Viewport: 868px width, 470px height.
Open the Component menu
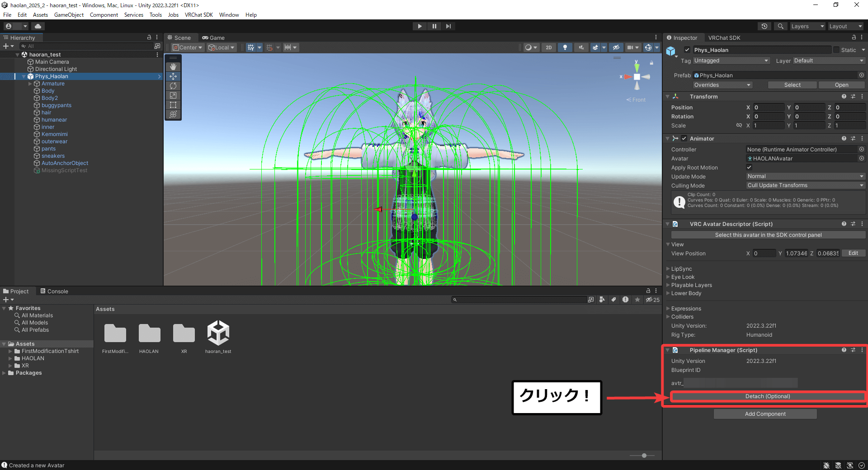tap(104, 15)
